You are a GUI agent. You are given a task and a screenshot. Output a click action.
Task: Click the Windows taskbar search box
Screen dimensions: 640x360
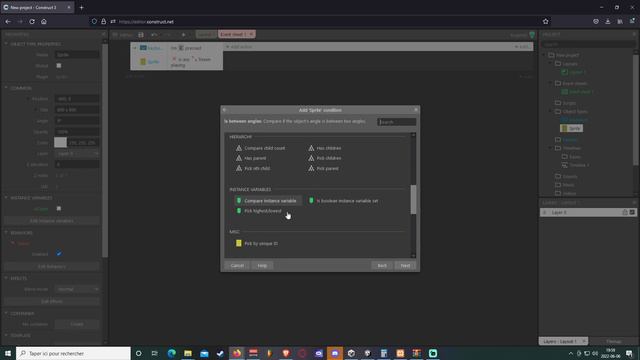tap(73, 353)
